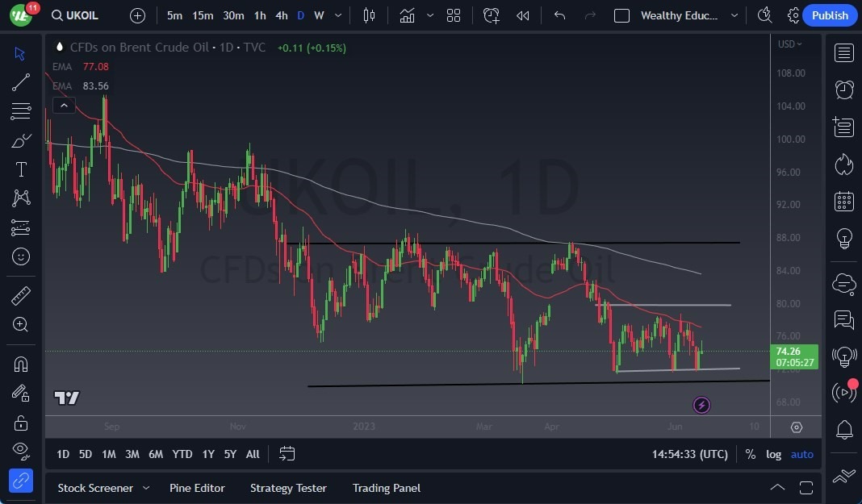Toggle auto scale mode
Image resolution: width=862 pixels, height=504 pixels.
801,454
